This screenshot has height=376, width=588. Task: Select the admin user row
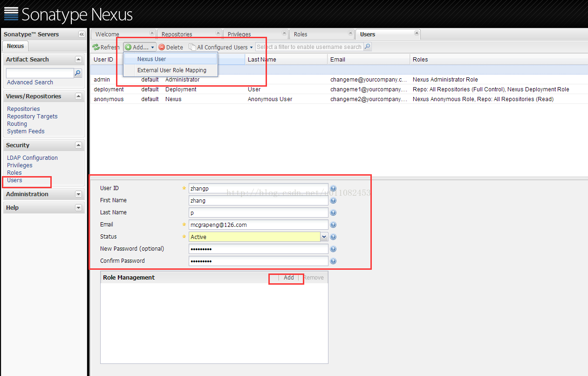pos(339,80)
